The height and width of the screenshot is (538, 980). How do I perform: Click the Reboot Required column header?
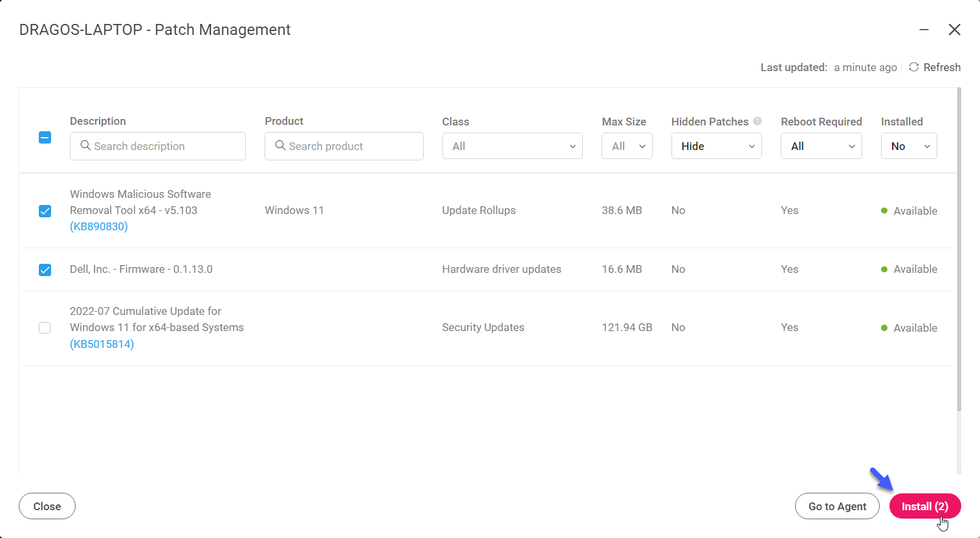822,122
